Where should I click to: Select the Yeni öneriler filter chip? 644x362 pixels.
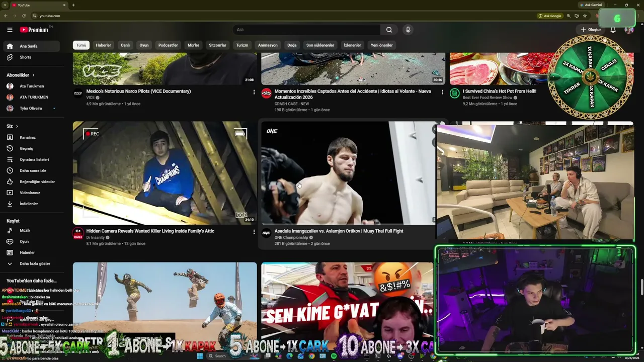381,45
